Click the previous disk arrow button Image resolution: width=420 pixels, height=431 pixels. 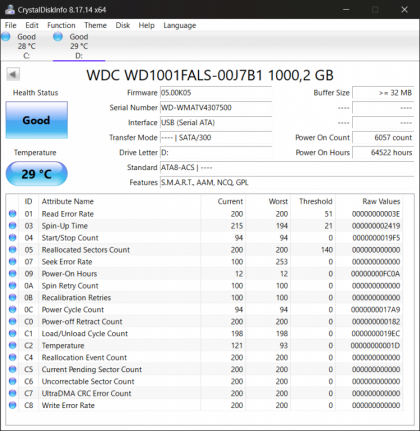[13, 74]
